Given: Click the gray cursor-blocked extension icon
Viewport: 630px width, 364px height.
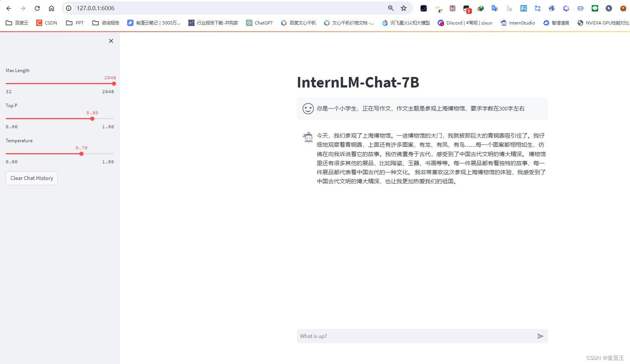Looking at the screenshot, I should (509, 8).
